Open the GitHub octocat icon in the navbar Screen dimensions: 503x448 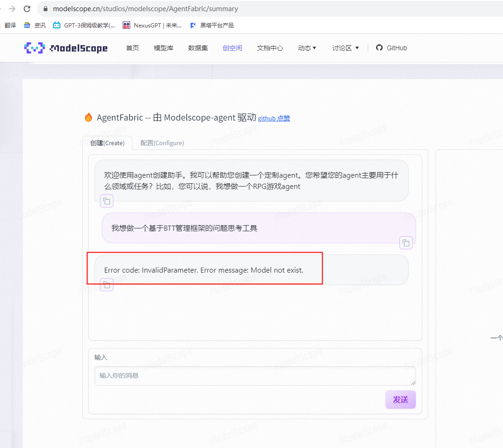tap(380, 47)
